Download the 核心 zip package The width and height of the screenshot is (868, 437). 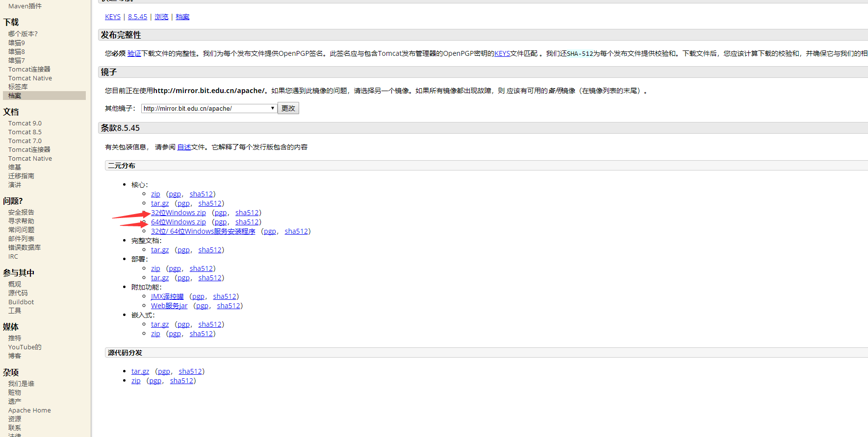click(155, 194)
